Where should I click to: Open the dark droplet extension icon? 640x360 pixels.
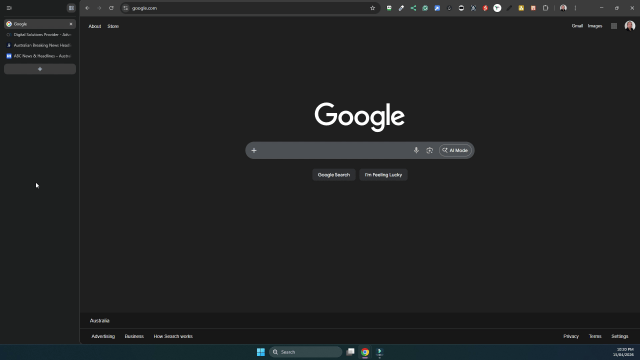pos(449,8)
